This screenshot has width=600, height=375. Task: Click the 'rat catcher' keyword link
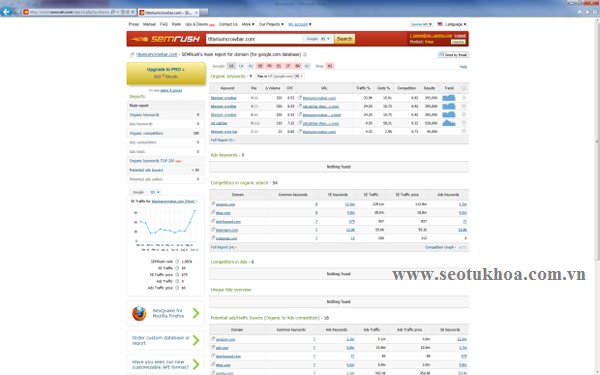point(219,123)
